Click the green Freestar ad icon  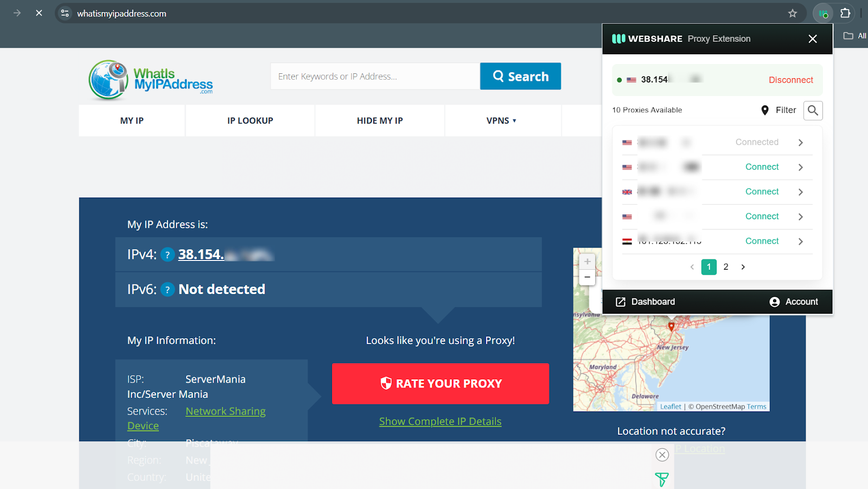point(662,479)
